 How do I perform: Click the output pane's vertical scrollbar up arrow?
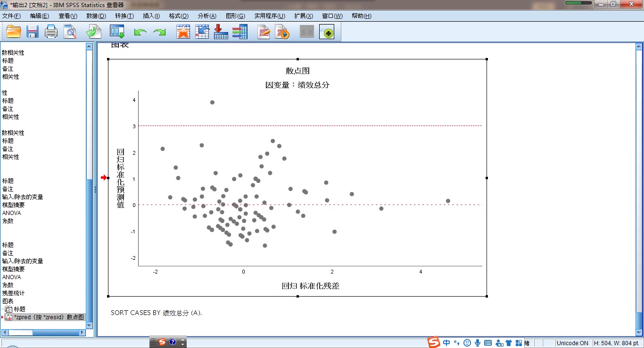(x=639, y=46)
